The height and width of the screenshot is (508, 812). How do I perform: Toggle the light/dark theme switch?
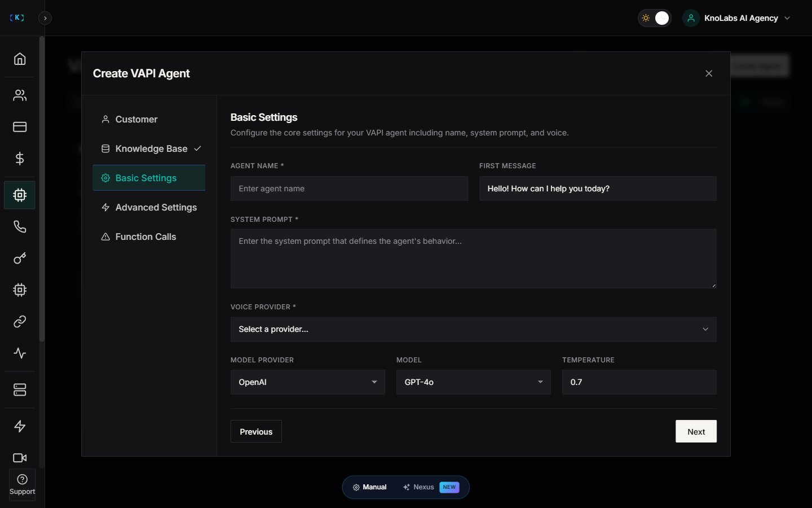(x=654, y=18)
